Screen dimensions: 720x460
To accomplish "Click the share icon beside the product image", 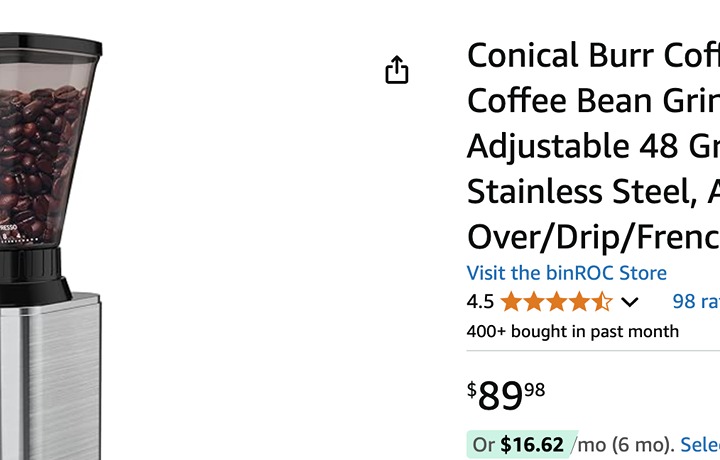I will coord(397,70).
